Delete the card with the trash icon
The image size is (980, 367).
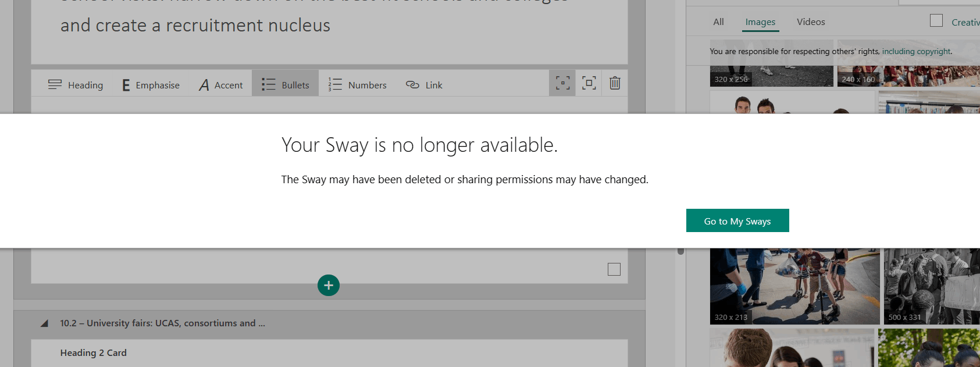(615, 83)
